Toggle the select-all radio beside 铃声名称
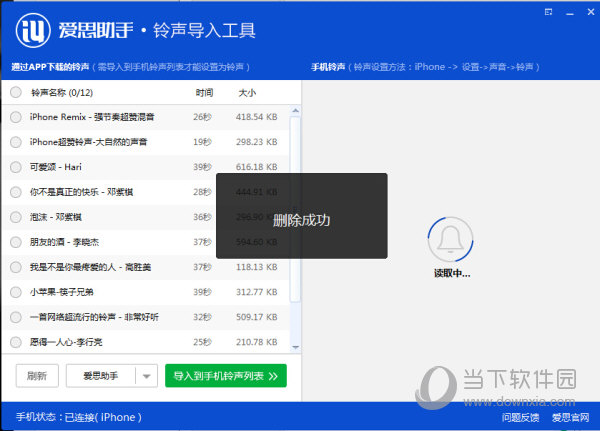This screenshot has width=600, height=431. [x=16, y=92]
